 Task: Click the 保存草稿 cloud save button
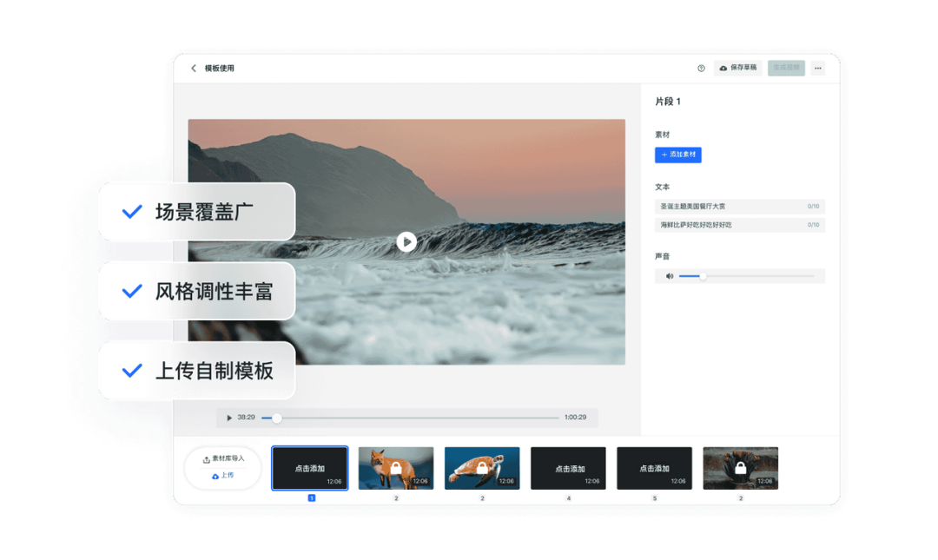click(x=737, y=69)
